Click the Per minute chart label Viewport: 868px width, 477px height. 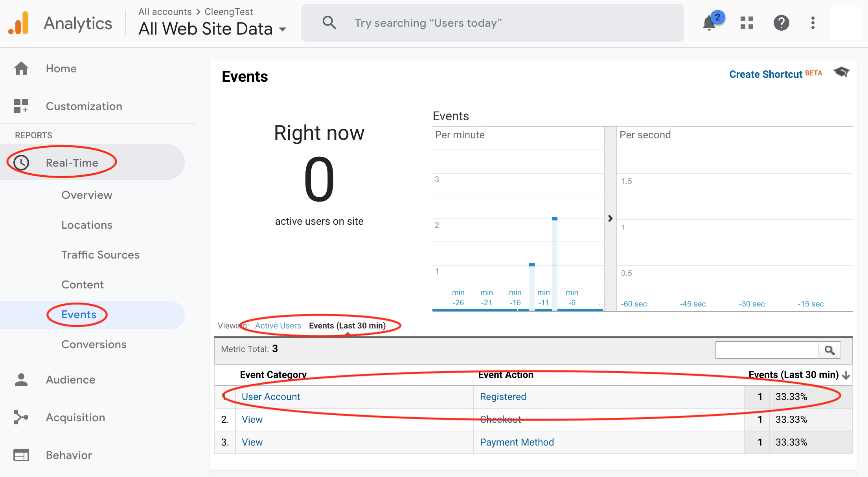[x=460, y=135]
